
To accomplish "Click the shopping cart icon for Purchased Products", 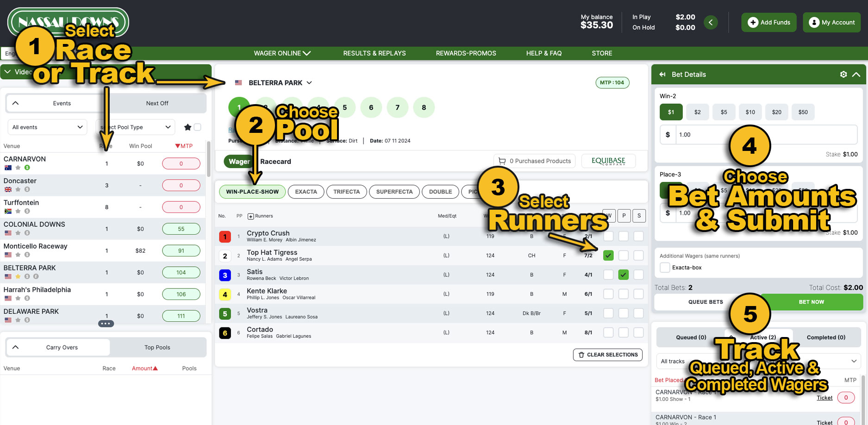I will pos(502,161).
